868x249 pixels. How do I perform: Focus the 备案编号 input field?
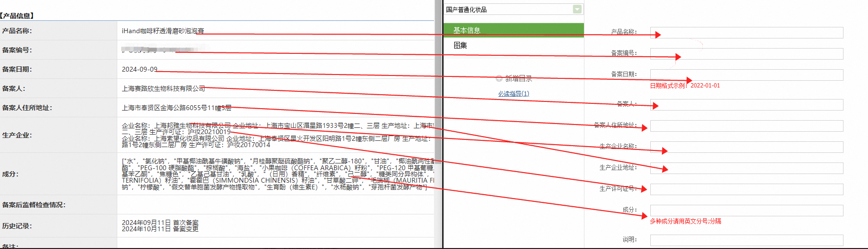tap(746, 53)
